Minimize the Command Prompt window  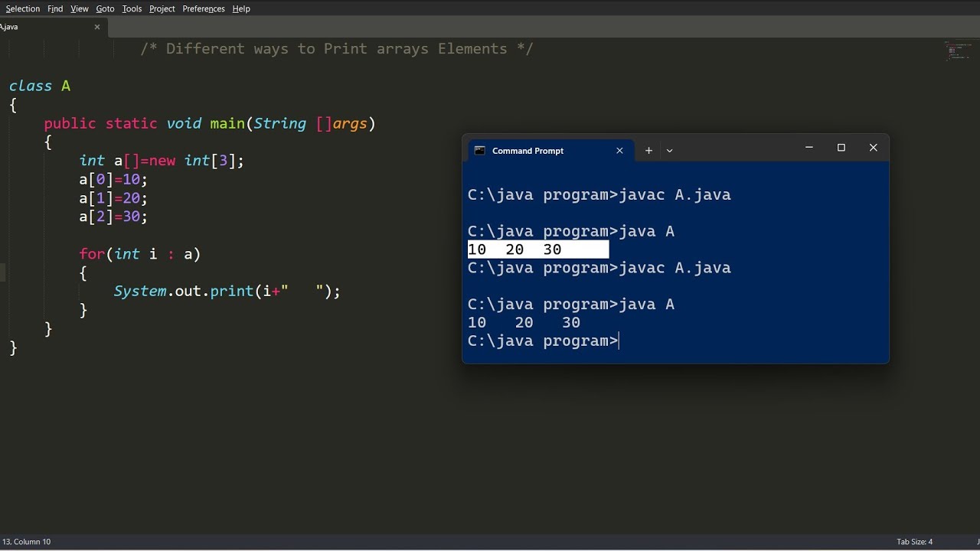pos(808,148)
